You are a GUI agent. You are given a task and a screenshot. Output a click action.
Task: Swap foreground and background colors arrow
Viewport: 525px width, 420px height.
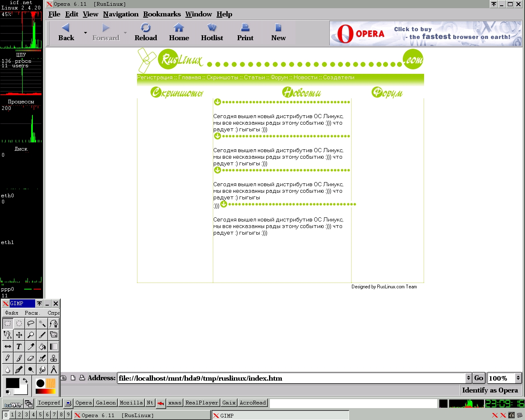pos(25,380)
